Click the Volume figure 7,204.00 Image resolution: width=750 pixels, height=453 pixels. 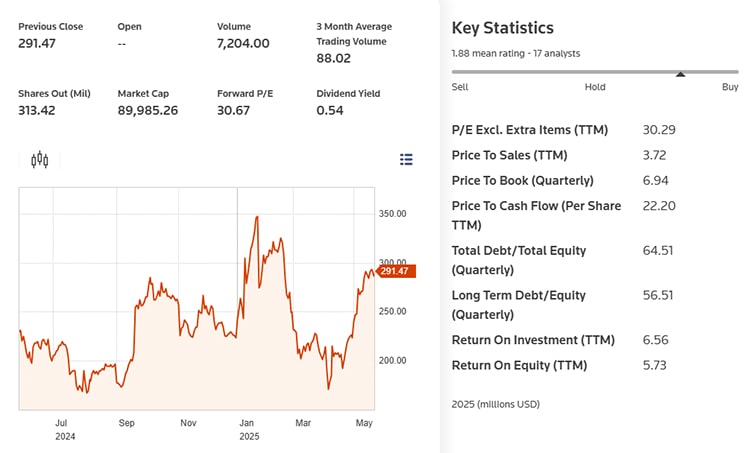click(244, 43)
